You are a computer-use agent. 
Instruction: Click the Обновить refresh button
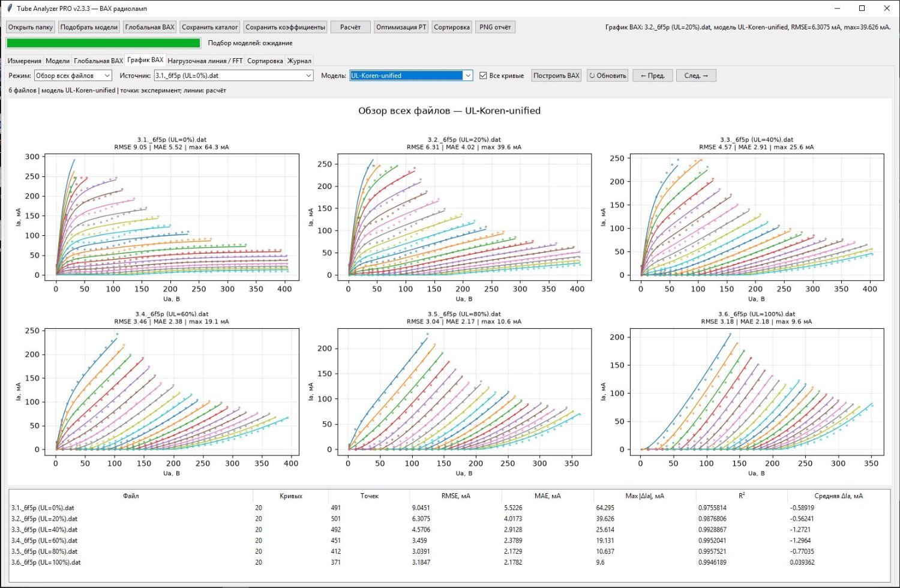click(607, 76)
